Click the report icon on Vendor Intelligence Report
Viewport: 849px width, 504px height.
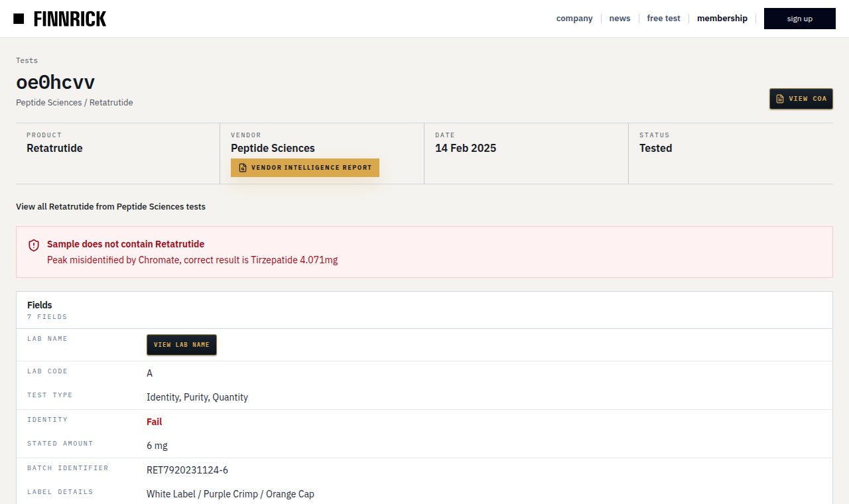[243, 168]
